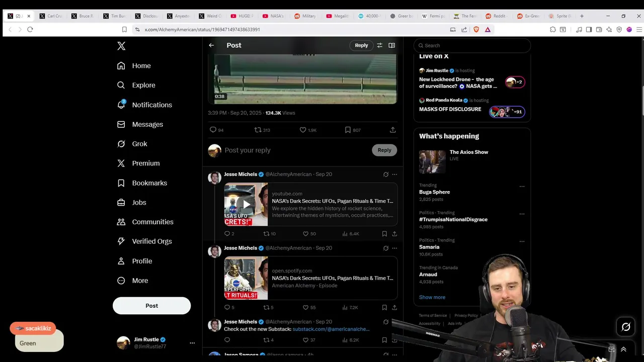Repost the Substack reply with 4 reposts
The height and width of the screenshot is (362, 644).
point(269,340)
